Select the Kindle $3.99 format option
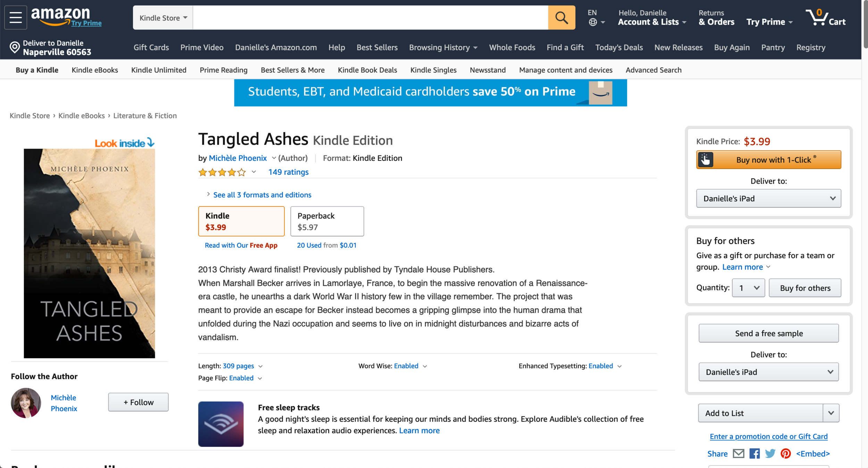868x468 pixels. coord(241,221)
